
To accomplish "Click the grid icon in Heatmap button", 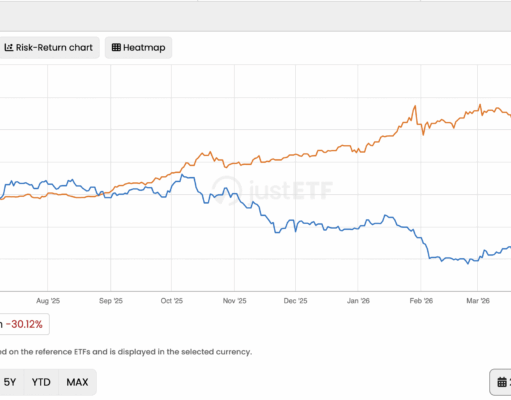I will [x=116, y=47].
